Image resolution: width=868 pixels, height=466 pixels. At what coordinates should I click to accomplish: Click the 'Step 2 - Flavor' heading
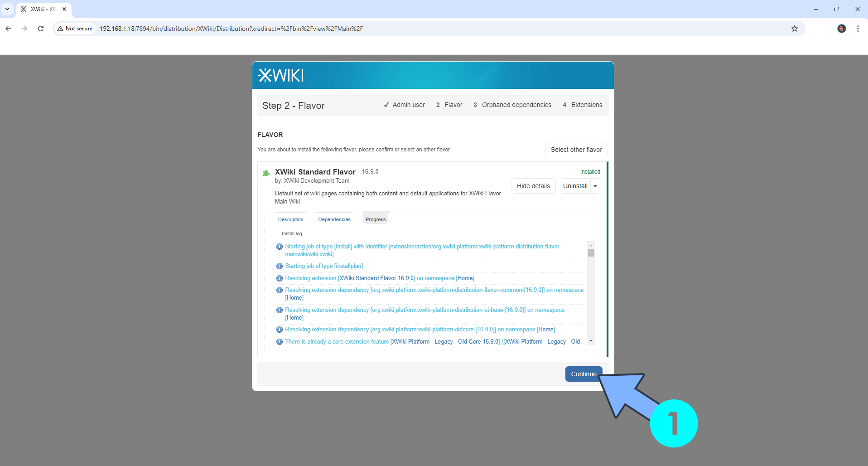[294, 106]
